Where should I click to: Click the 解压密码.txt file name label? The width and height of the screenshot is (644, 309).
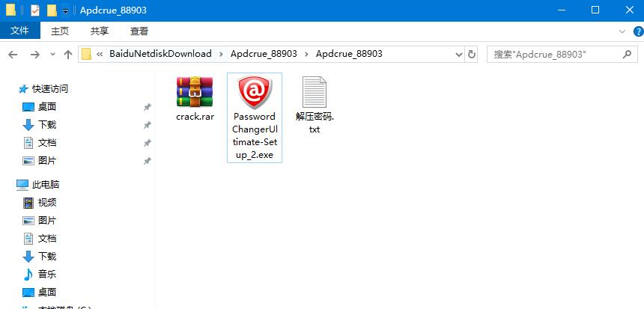point(315,123)
